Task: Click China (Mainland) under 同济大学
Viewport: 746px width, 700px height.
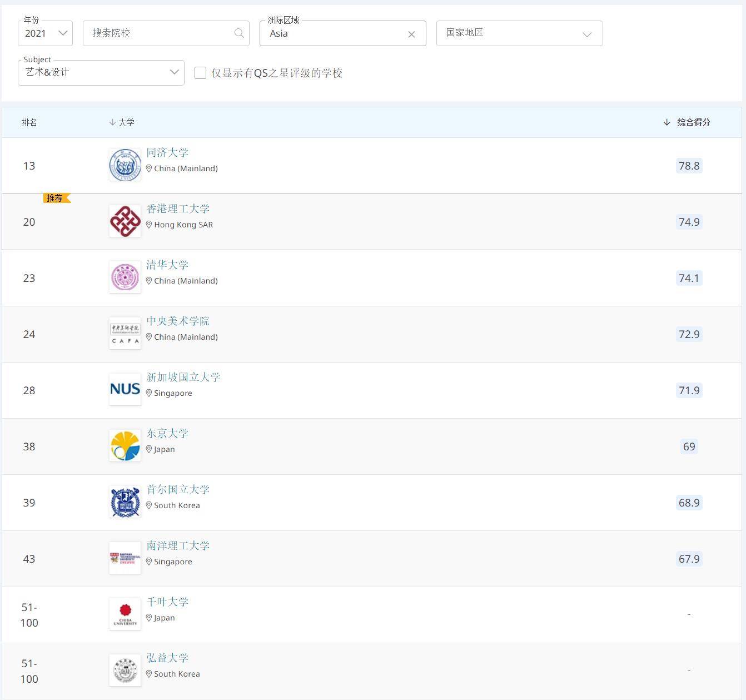Action: [x=186, y=168]
